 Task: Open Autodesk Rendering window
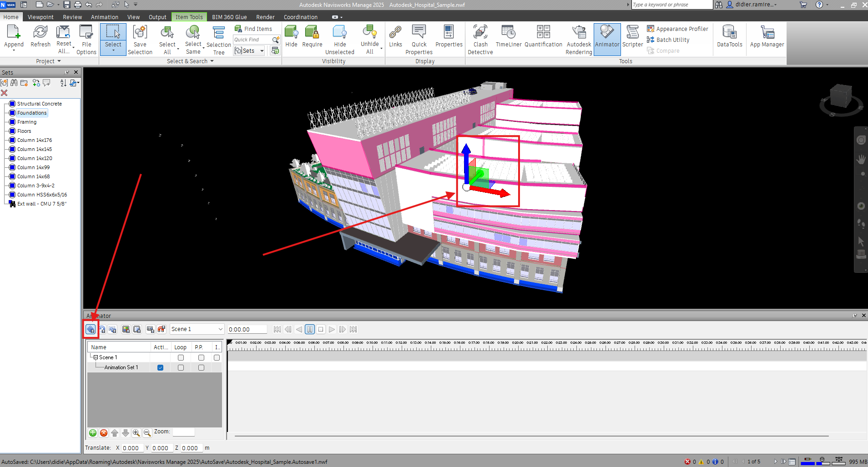click(579, 40)
